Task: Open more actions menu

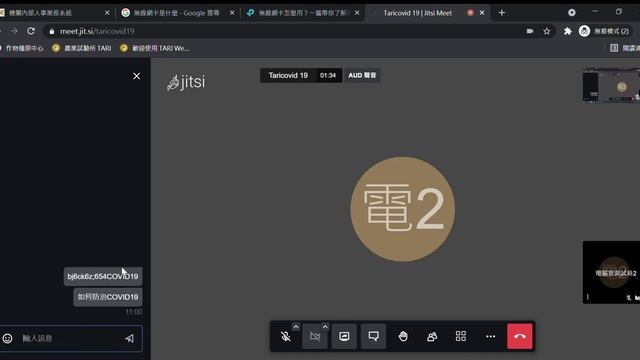Action: (490, 336)
